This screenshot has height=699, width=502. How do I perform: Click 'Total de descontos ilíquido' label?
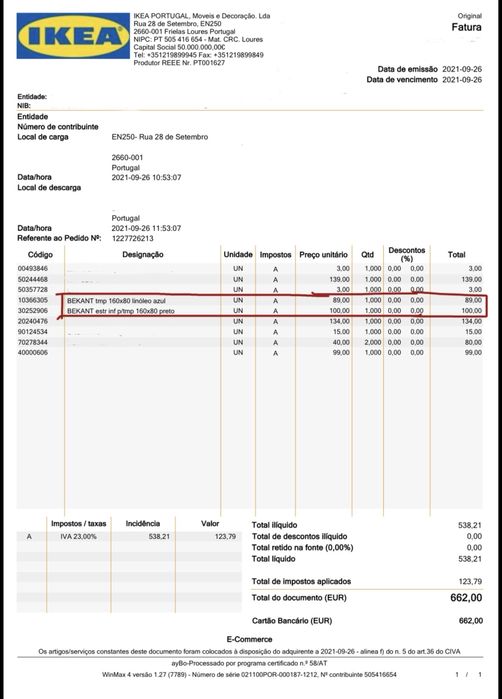point(300,536)
